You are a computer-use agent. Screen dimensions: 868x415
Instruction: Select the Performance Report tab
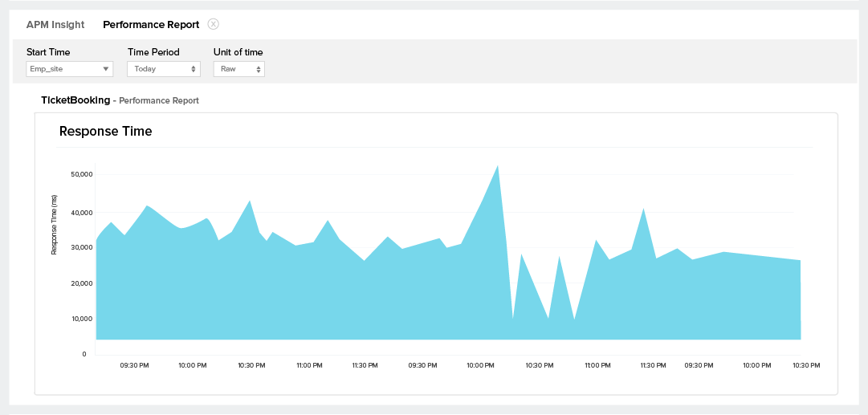point(151,25)
